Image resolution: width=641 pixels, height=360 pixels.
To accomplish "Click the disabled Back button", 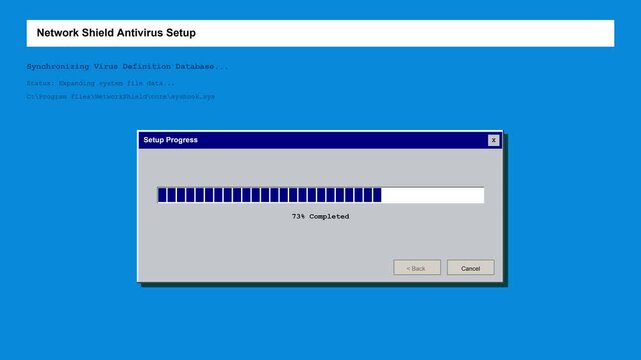I will 417,268.
